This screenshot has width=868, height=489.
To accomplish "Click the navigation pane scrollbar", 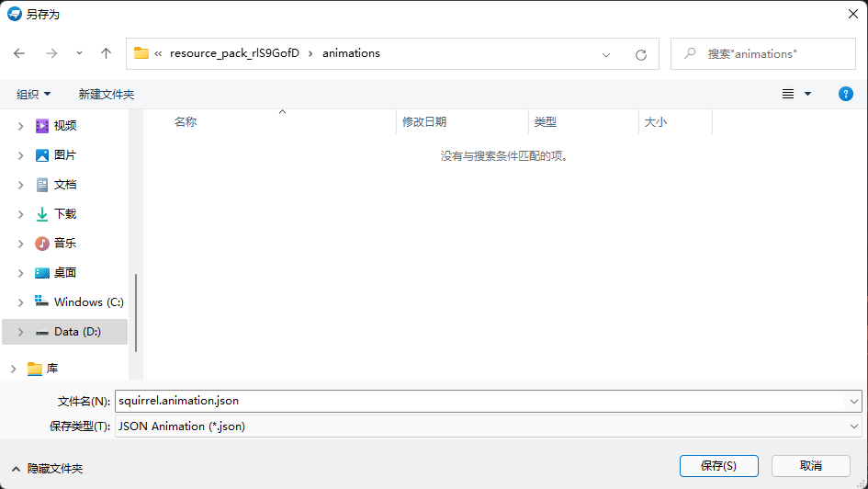I will click(x=136, y=313).
